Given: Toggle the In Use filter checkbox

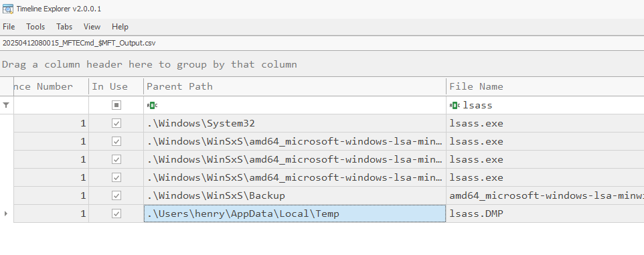Looking at the screenshot, I should click(116, 106).
